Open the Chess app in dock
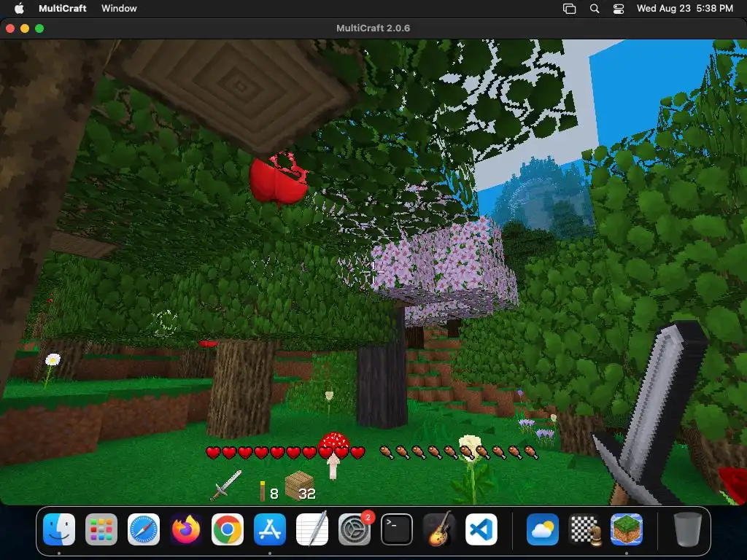This screenshot has height=560, width=747. click(x=585, y=529)
